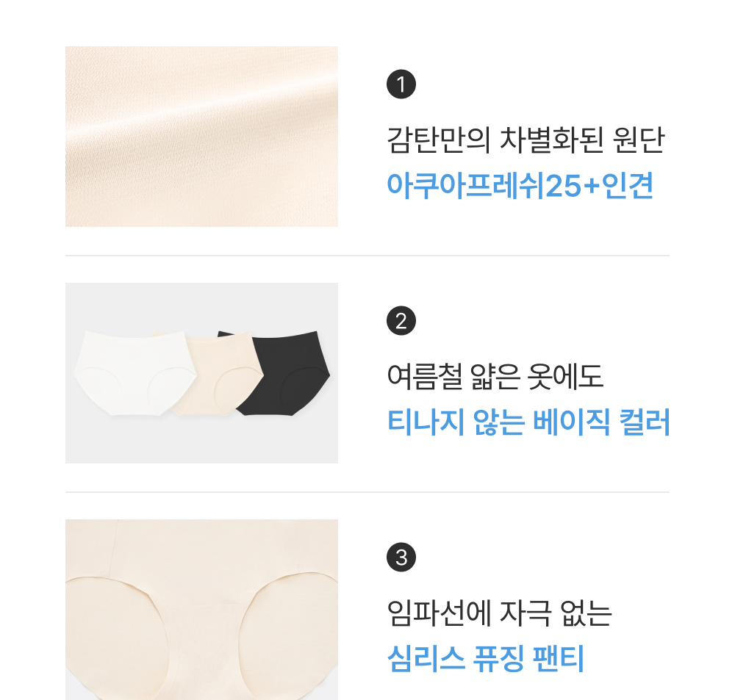
Task: Click blue text 심리스 퓨징 팬티
Action: pos(486,659)
